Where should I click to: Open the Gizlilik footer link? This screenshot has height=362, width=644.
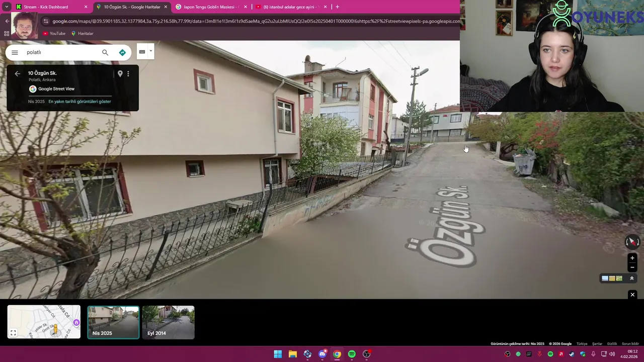(612, 344)
